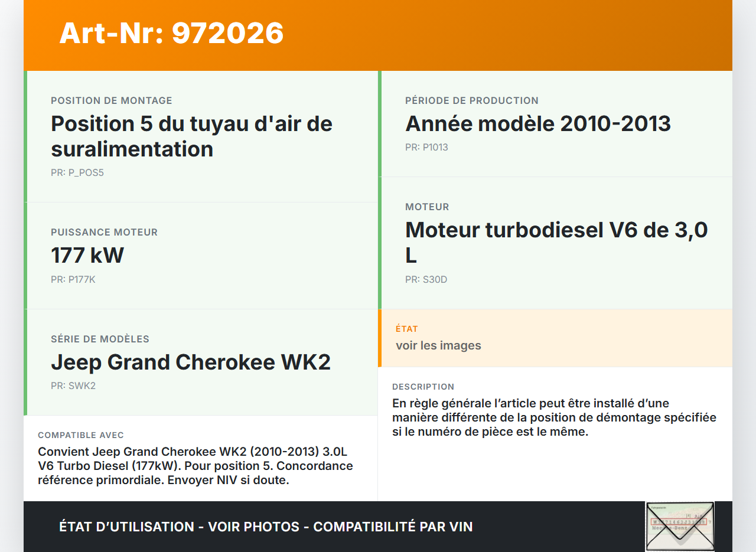Expand the Moteur turbodiesel V6 card
756x552 pixels.
(555, 243)
